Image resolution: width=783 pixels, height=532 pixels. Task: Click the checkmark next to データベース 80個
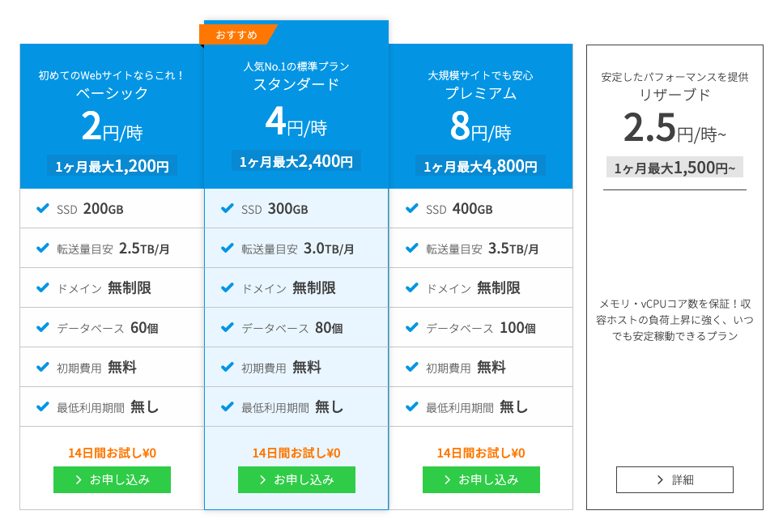point(228,327)
